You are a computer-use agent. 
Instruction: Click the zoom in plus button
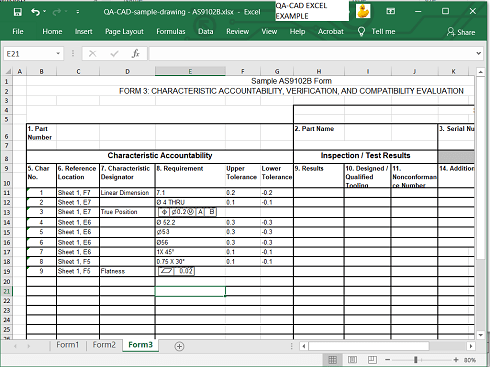point(456,360)
